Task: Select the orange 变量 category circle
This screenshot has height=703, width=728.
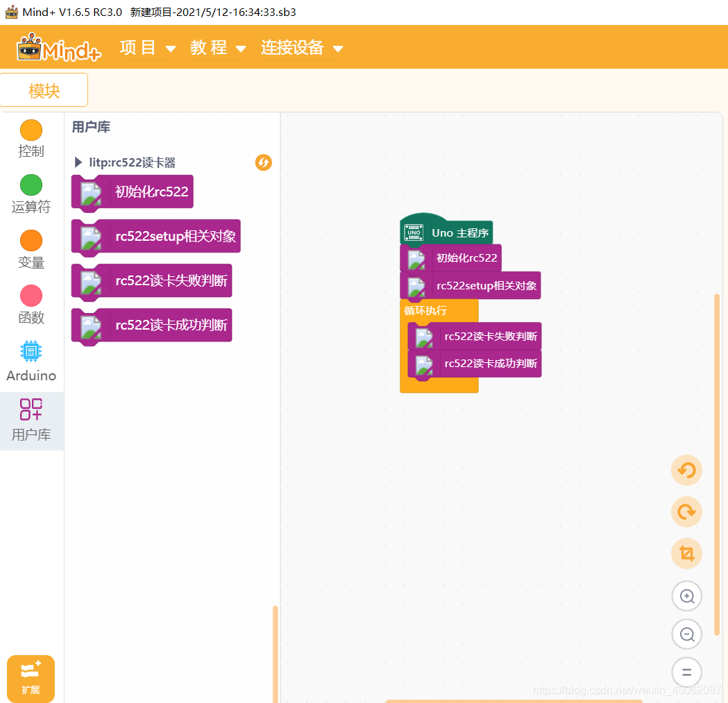Action: (31, 241)
